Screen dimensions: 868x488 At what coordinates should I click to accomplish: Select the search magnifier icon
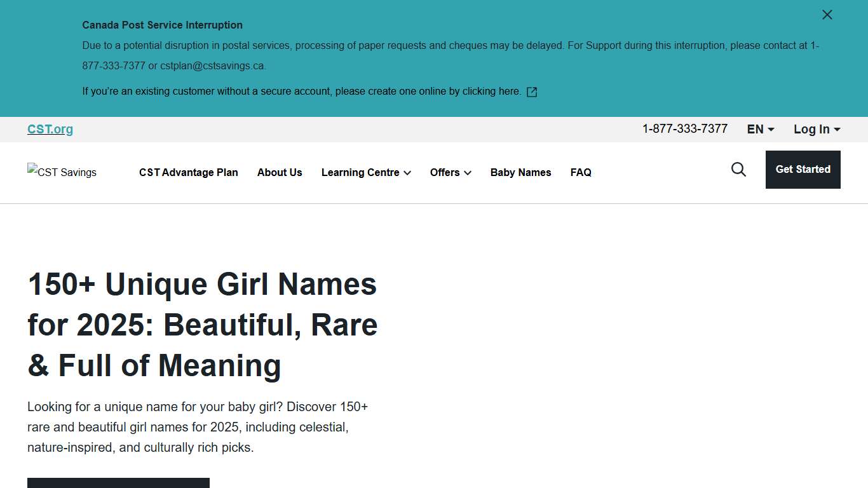point(738,170)
